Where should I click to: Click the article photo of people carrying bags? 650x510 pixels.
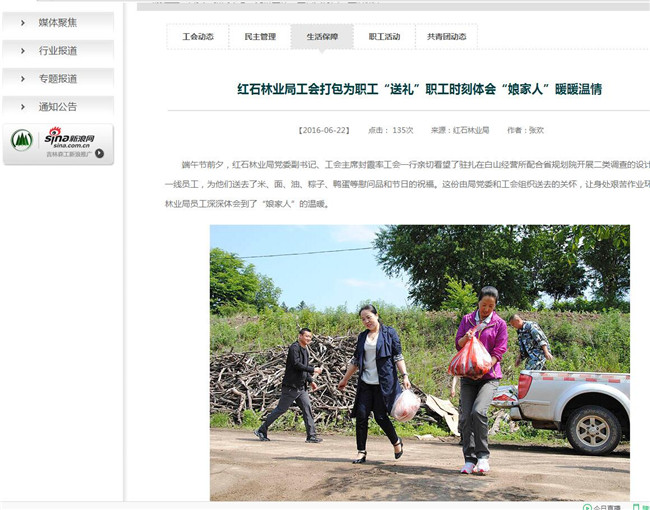tap(419, 362)
